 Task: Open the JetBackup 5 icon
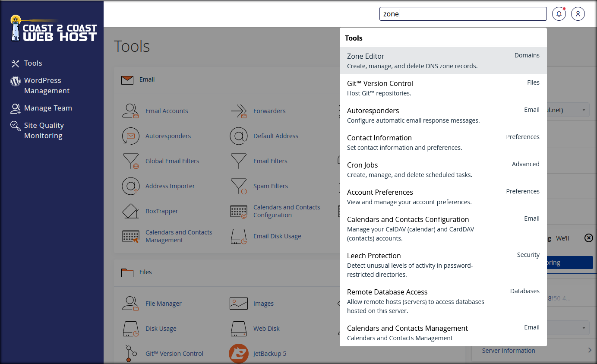[x=239, y=354]
